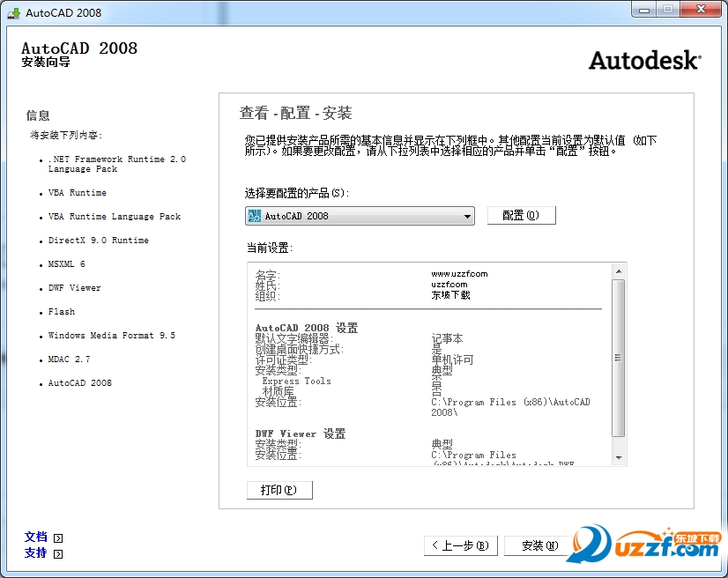Click 'VBA Runtime Language Pack' list item
728x578 pixels.
[x=115, y=217]
